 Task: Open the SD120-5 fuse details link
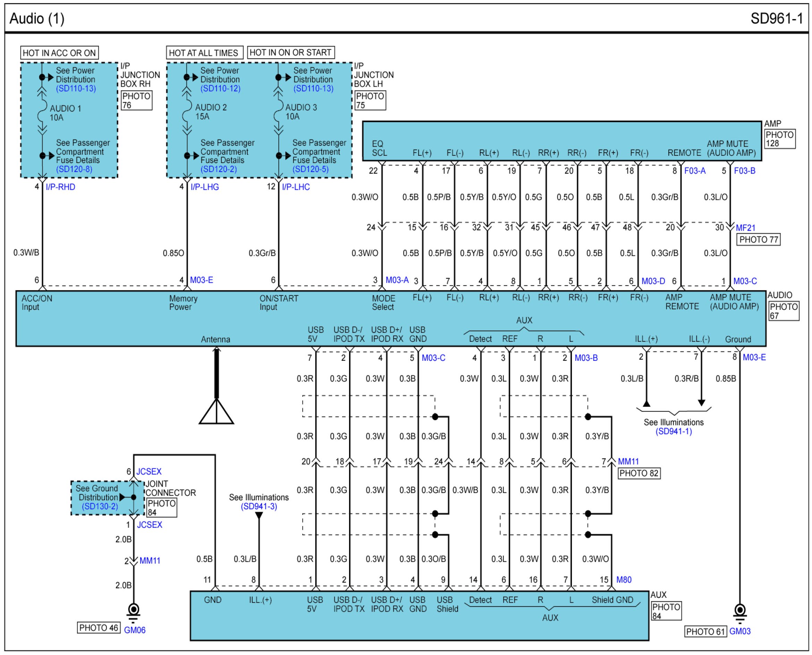click(310, 169)
